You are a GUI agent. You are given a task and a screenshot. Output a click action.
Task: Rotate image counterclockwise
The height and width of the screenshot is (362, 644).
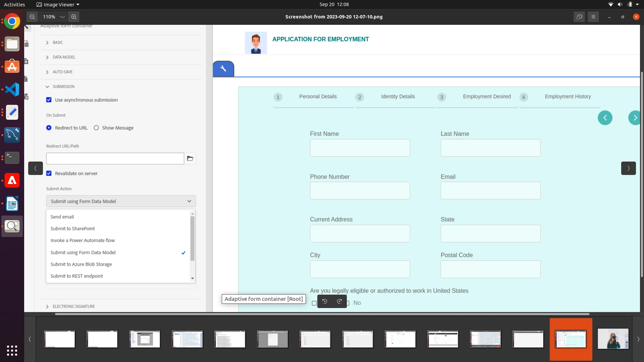click(x=325, y=301)
